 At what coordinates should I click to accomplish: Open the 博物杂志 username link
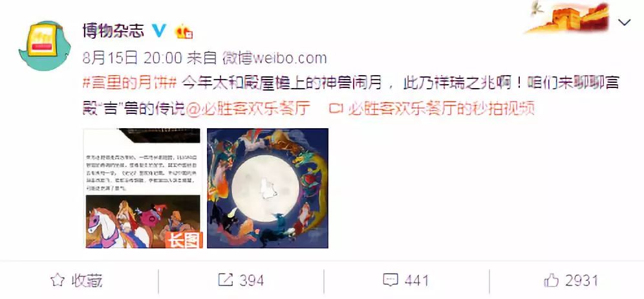113,30
